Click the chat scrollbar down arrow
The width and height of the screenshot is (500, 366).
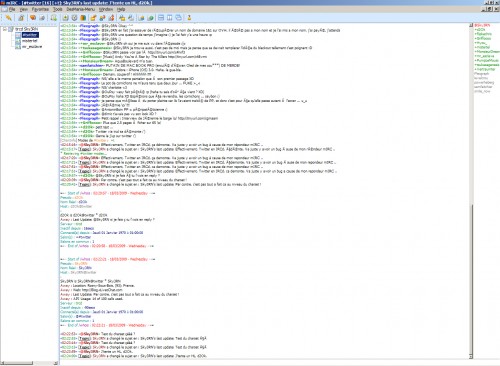point(471,357)
